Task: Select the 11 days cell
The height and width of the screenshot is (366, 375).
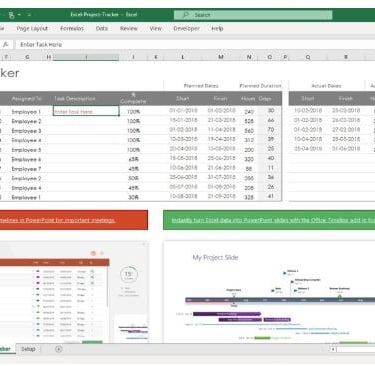Action: (271, 168)
